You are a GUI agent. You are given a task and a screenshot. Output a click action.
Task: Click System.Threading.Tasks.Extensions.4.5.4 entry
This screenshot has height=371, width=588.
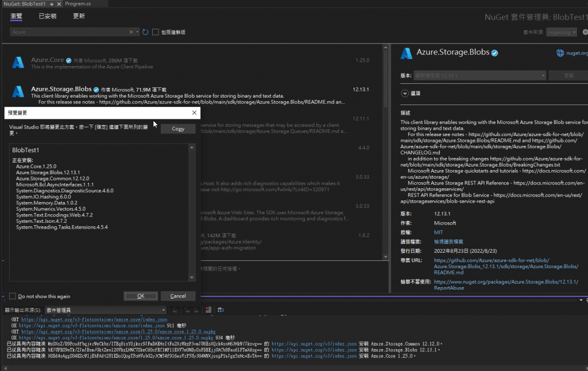[62, 227]
